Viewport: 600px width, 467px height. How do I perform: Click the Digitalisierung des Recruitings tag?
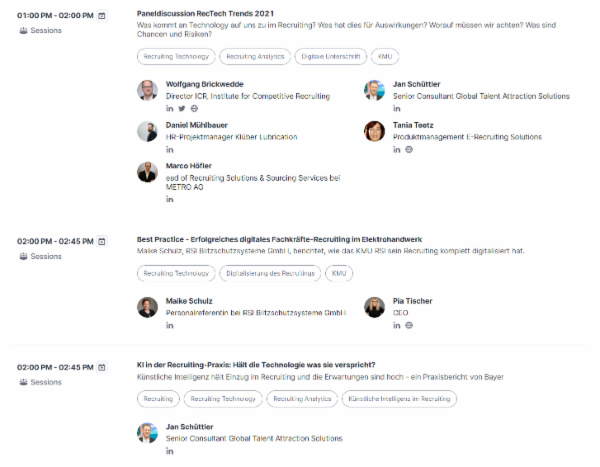click(x=271, y=273)
